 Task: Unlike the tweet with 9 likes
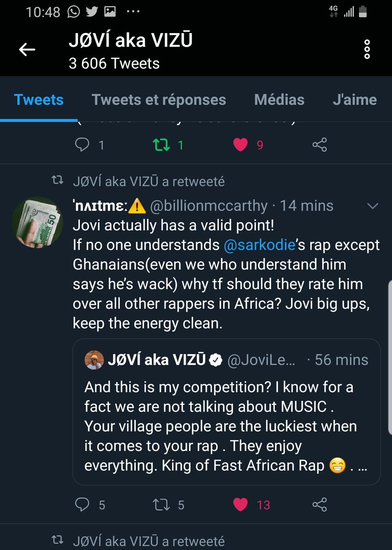pyautogui.click(x=241, y=145)
